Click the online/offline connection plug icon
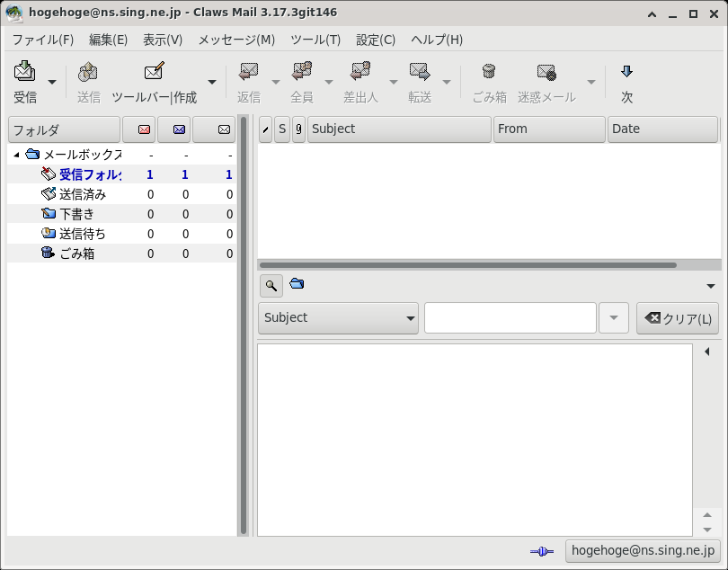 [x=541, y=551]
